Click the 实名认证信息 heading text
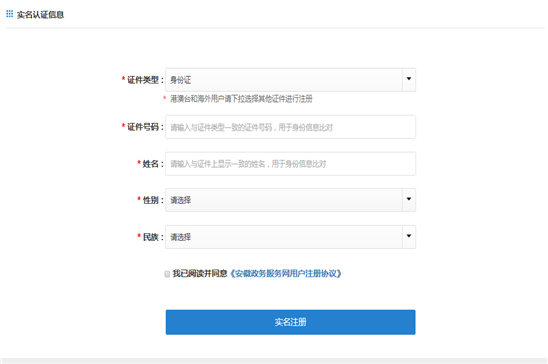Image resolution: width=548 pixels, height=364 pixels. pos(40,15)
